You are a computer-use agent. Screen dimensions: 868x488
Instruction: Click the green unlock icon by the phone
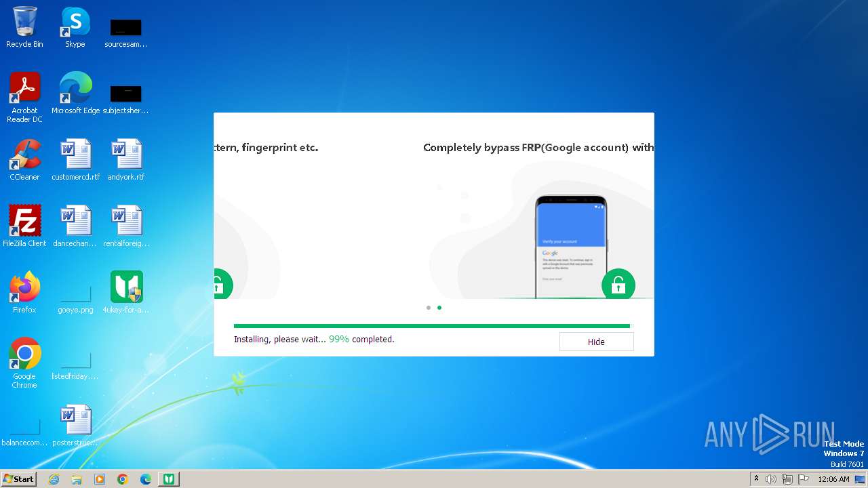pyautogui.click(x=618, y=285)
